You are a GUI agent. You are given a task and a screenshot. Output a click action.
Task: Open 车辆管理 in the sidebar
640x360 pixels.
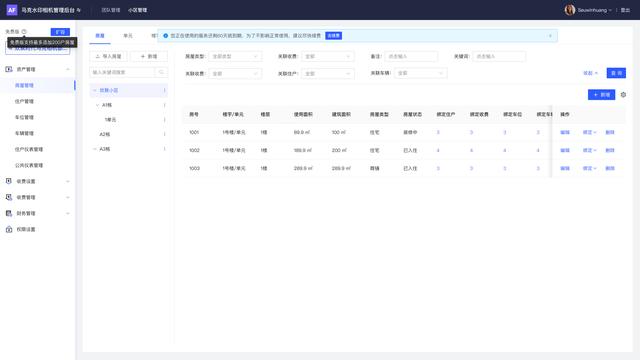24,133
